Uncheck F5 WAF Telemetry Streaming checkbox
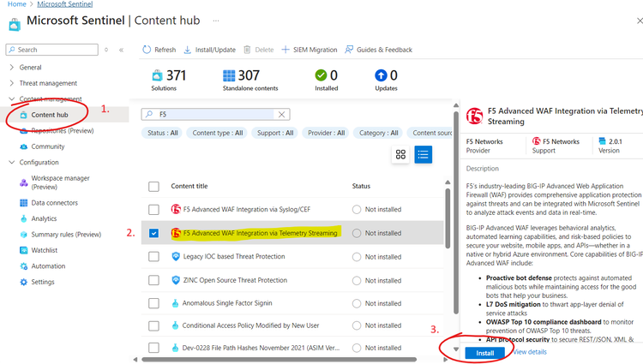 coord(153,232)
